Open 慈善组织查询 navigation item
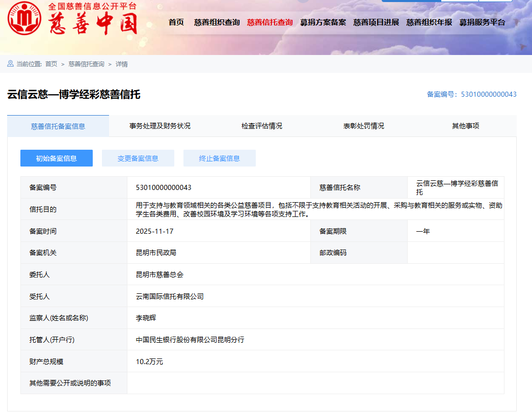This screenshot has height=413, width=532. [x=217, y=22]
